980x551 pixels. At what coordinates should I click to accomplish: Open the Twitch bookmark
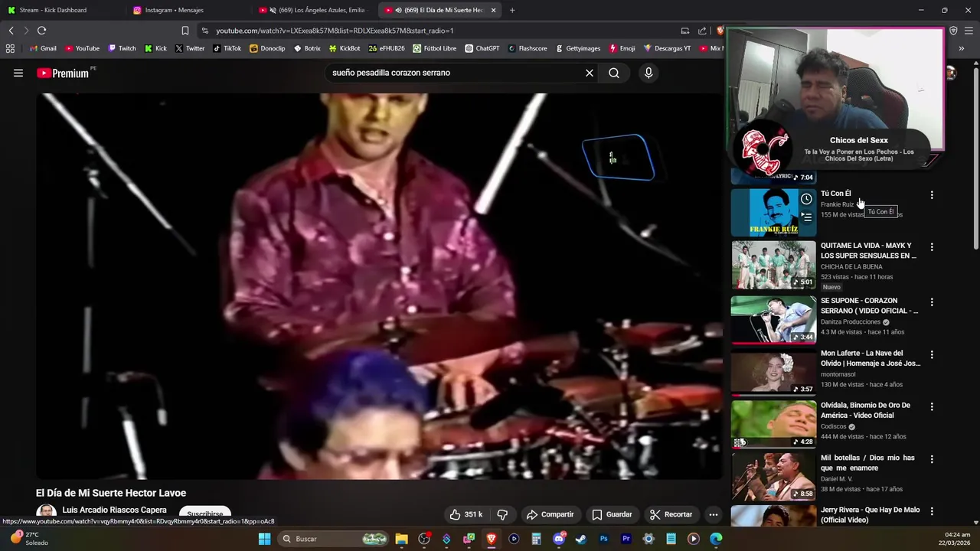pos(122,48)
